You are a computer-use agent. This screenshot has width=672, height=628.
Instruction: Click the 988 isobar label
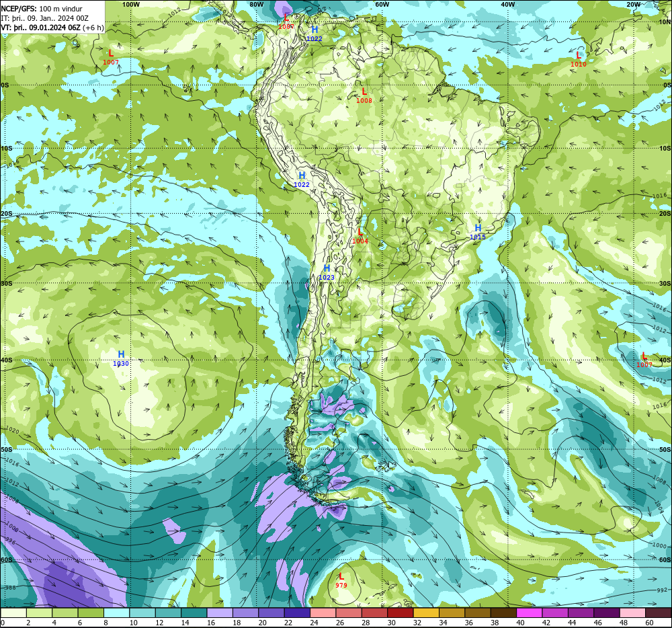pyautogui.click(x=10, y=587)
